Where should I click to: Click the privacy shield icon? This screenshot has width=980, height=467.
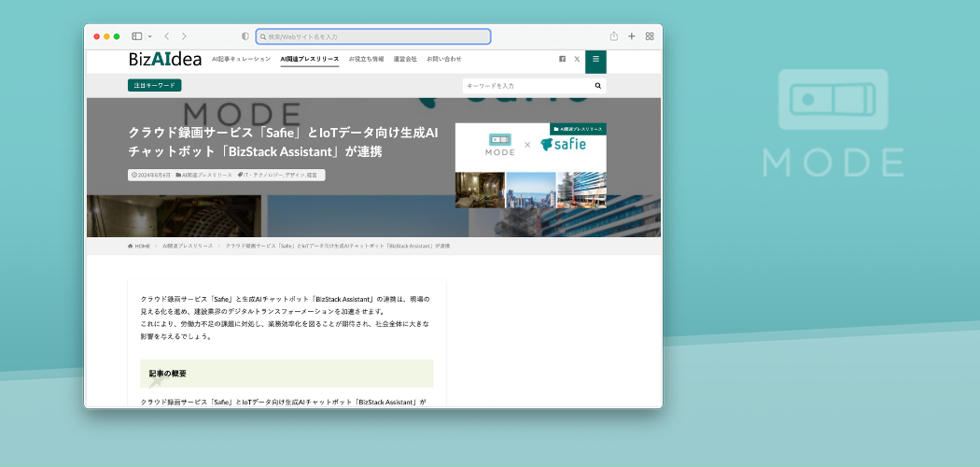245,36
